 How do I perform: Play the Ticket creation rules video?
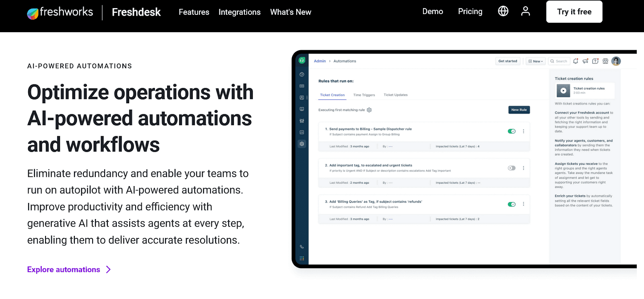(563, 91)
